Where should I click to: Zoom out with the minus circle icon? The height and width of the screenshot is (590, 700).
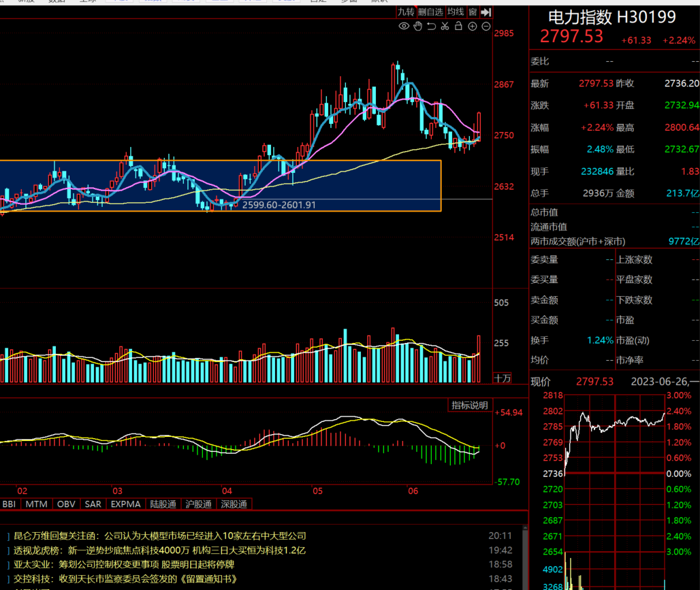pos(486,27)
